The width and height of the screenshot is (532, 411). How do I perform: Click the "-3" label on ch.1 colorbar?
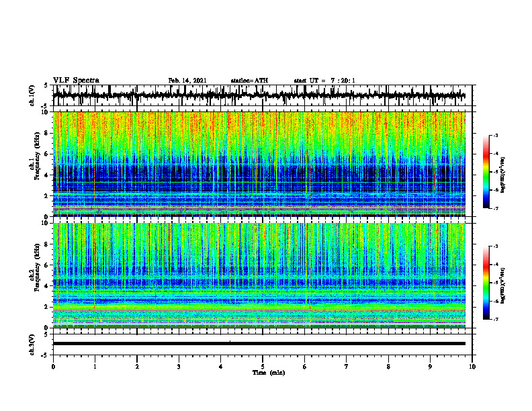495,135
